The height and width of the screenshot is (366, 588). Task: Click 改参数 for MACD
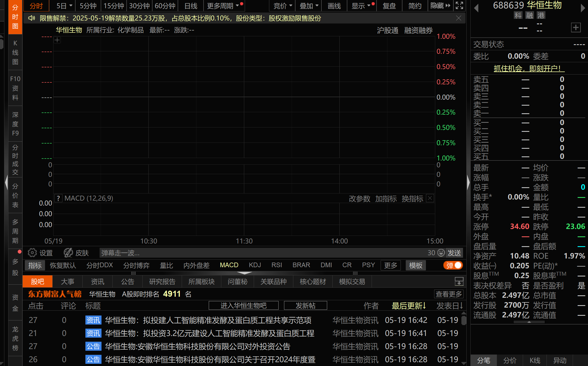click(359, 199)
